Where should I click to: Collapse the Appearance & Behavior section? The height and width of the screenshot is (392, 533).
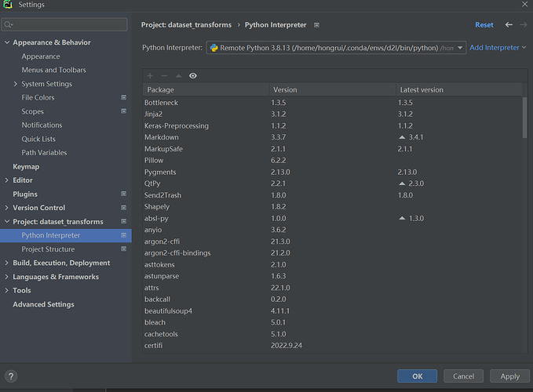[x=7, y=42]
